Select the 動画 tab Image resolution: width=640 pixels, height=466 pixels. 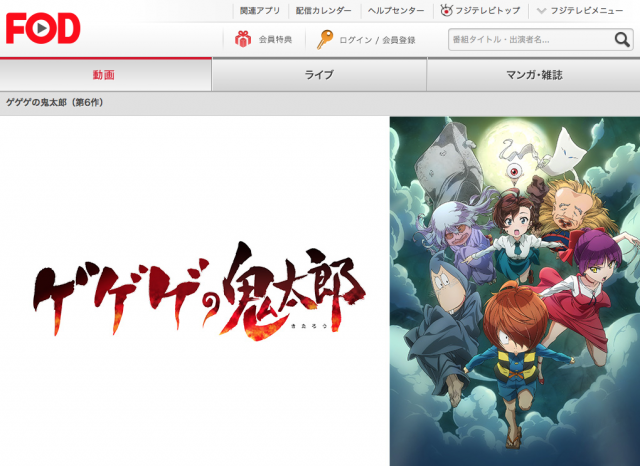[x=105, y=75]
